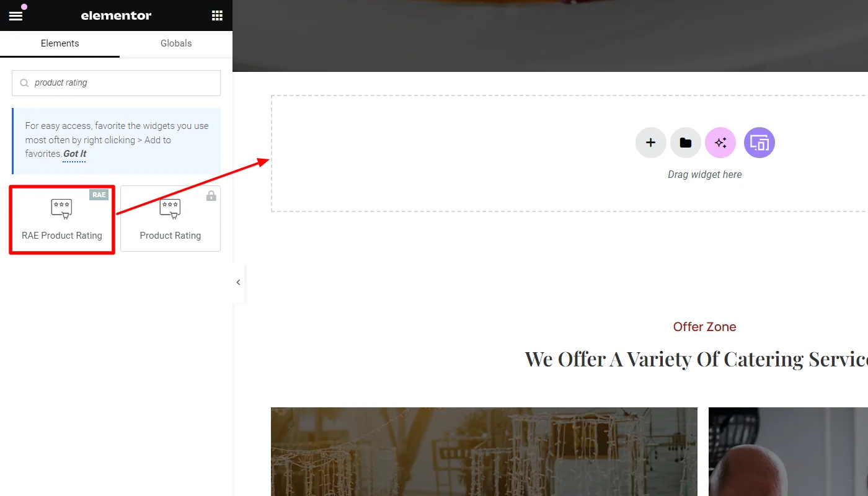Click the string lights venue image
The width and height of the screenshot is (868, 496).
click(484, 451)
